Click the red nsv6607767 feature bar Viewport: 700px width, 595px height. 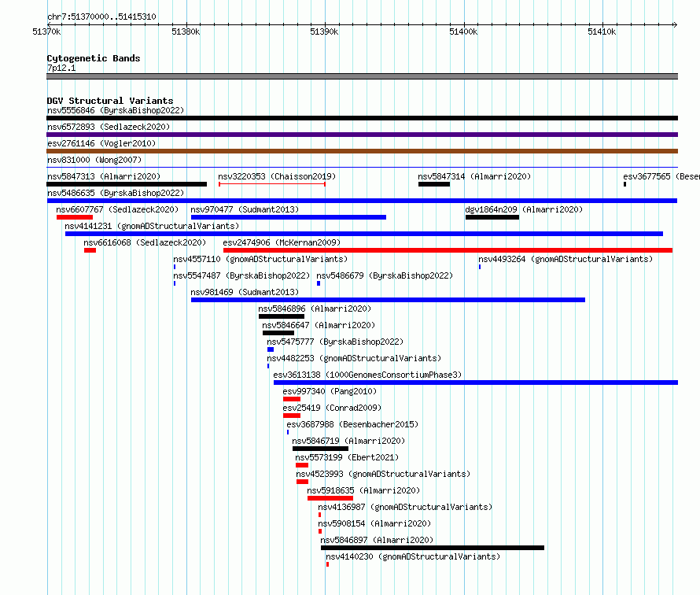coord(75,217)
